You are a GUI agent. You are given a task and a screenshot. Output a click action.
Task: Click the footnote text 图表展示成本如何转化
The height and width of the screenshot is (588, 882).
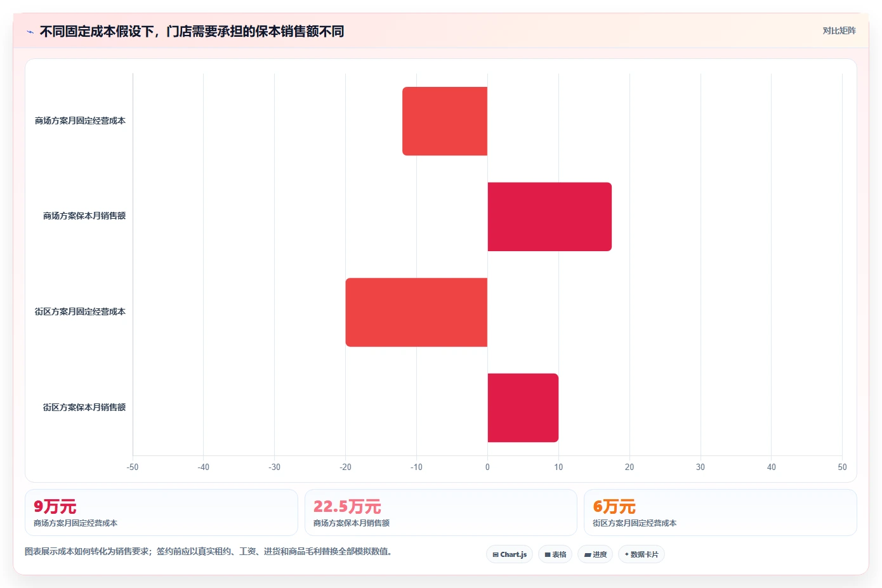(x=208, y=551)
